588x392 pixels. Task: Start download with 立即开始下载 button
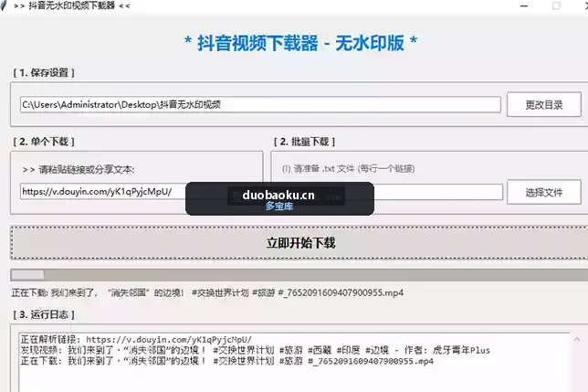299,243
